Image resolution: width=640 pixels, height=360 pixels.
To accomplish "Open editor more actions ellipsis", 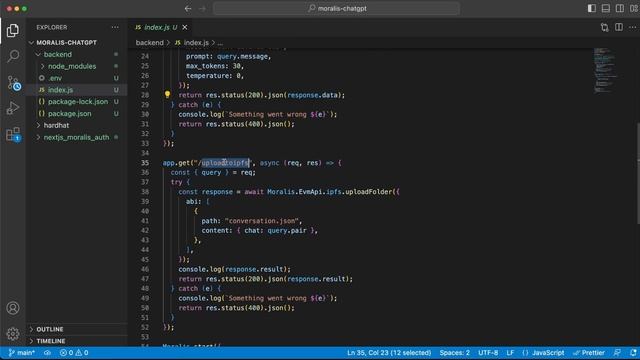I will pyautogui.click(x=633, y=27).
